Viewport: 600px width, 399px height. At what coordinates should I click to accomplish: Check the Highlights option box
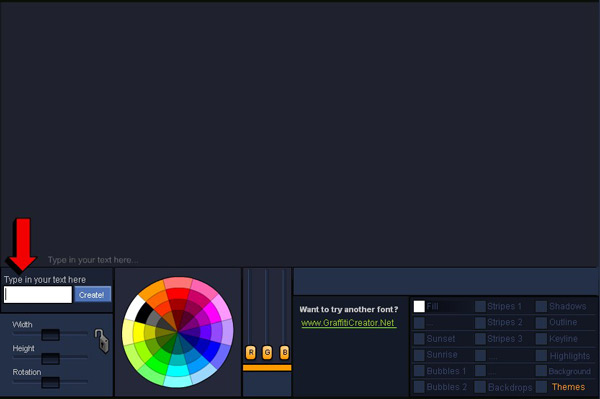point(541,355)
